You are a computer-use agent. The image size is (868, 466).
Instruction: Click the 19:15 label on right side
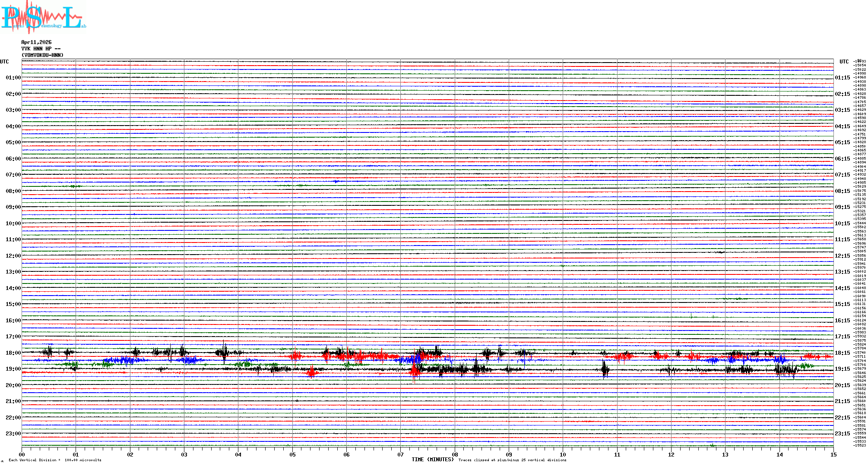click(842, 369)
